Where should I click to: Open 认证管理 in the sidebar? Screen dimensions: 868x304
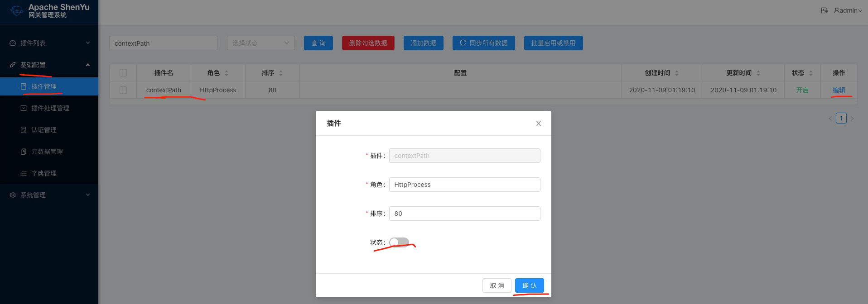point(44,130)
